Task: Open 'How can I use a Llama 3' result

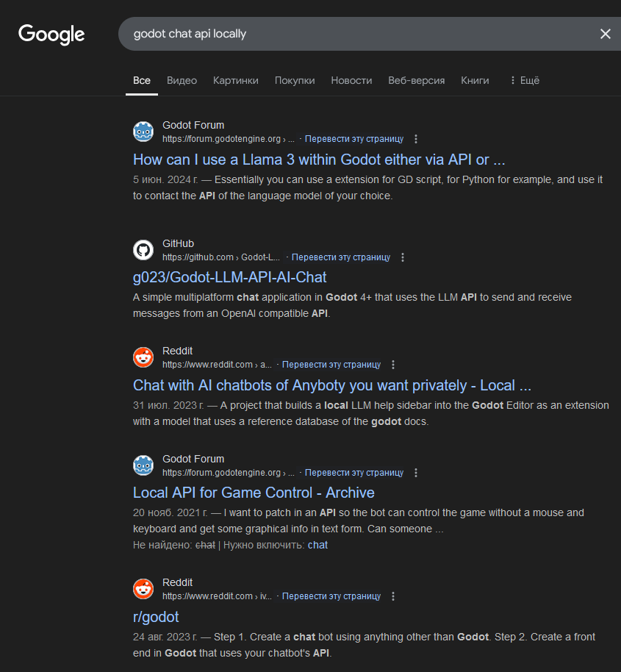Action: click(x=319, y=160)
